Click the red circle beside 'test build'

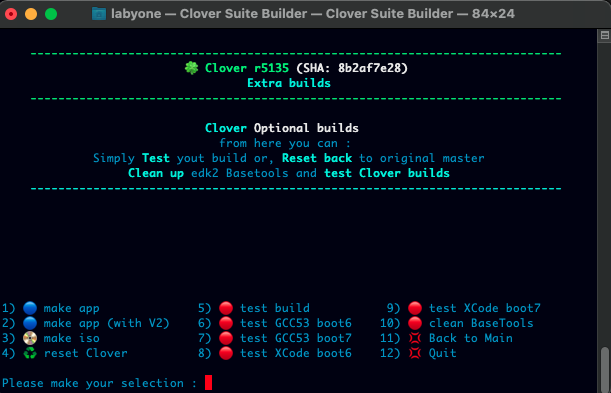[x=226, y=308]
